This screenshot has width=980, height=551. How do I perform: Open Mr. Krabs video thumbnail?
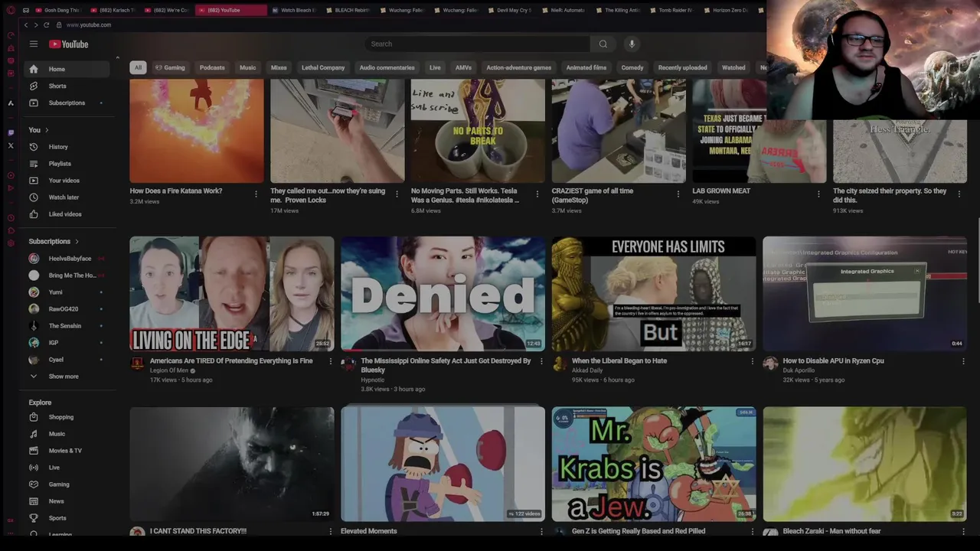point(654,464)
